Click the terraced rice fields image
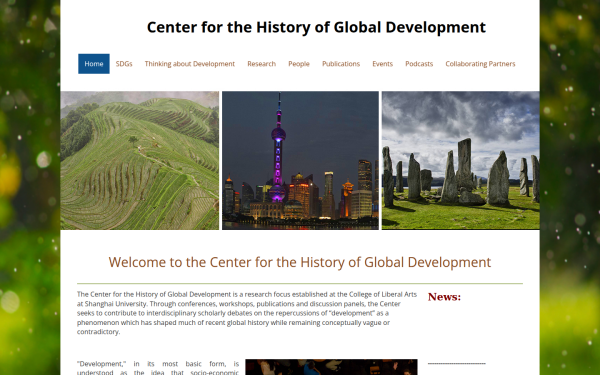 click(140, 160)
